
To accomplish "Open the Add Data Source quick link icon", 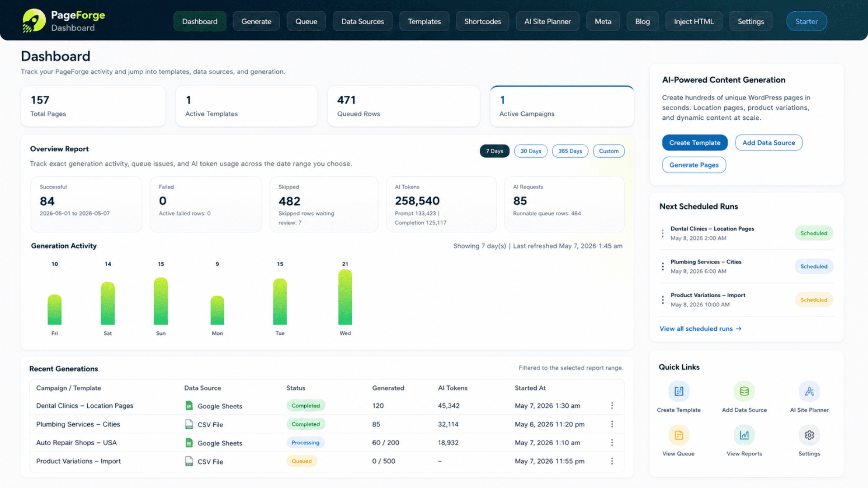I will pyautogui.click(x=744, y=391).
